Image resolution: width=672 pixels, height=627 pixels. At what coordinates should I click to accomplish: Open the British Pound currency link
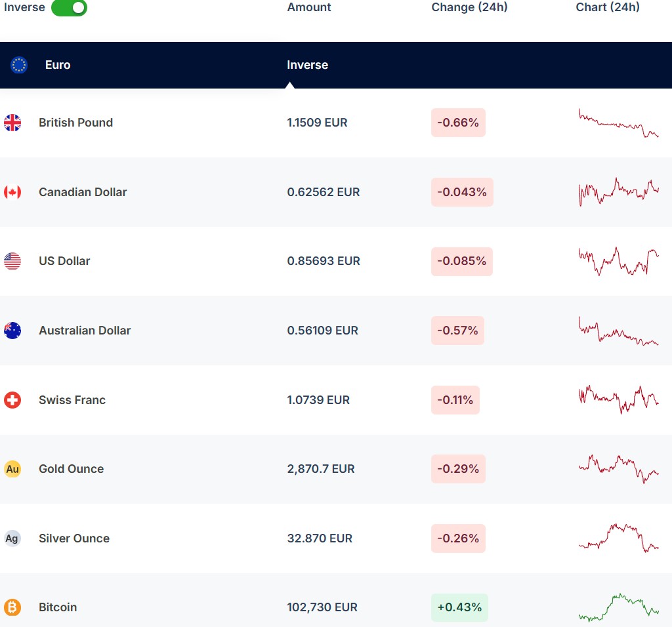pyautogui.click(x=75, y=123)
